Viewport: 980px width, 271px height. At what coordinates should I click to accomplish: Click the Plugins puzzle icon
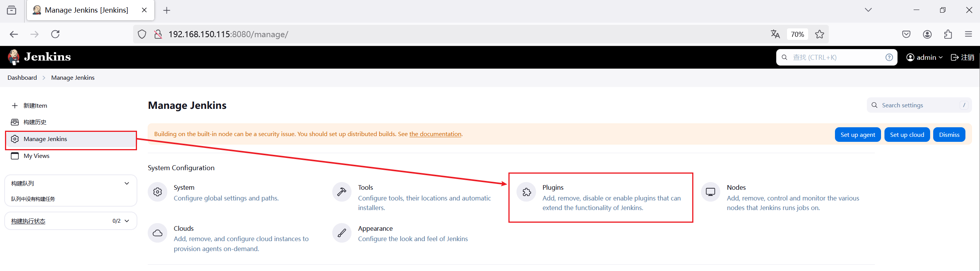pos(526,192)
